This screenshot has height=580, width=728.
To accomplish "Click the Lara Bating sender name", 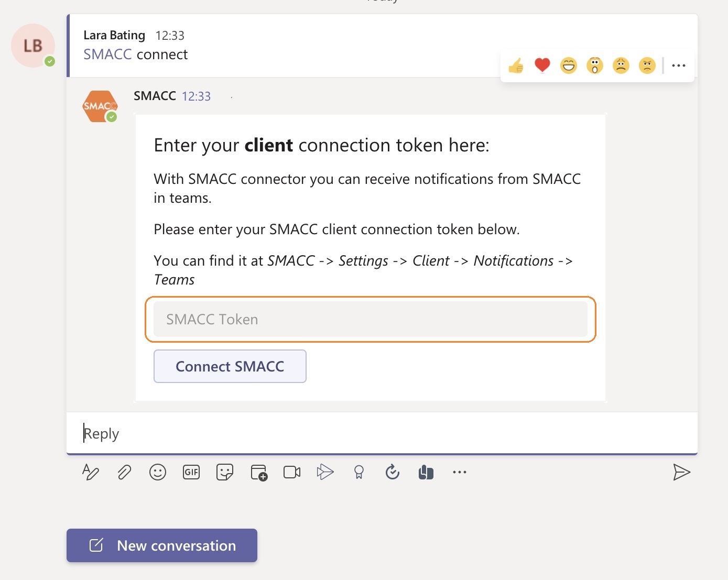I will pos(114,35).
